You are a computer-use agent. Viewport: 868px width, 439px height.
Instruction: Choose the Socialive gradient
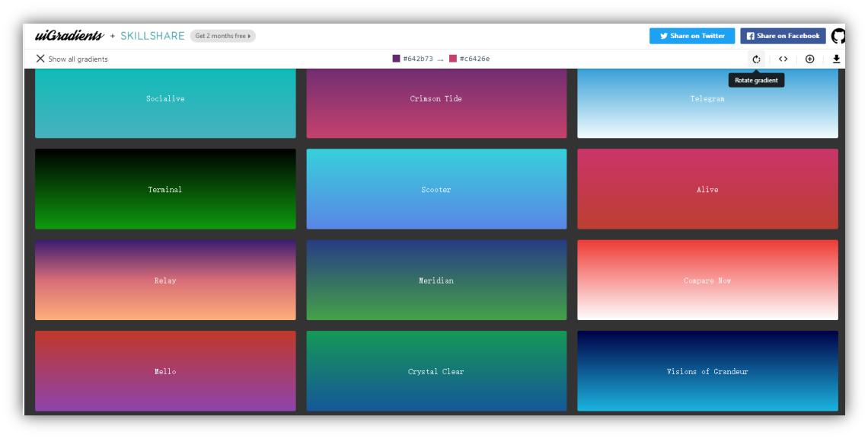pos(165,103)
